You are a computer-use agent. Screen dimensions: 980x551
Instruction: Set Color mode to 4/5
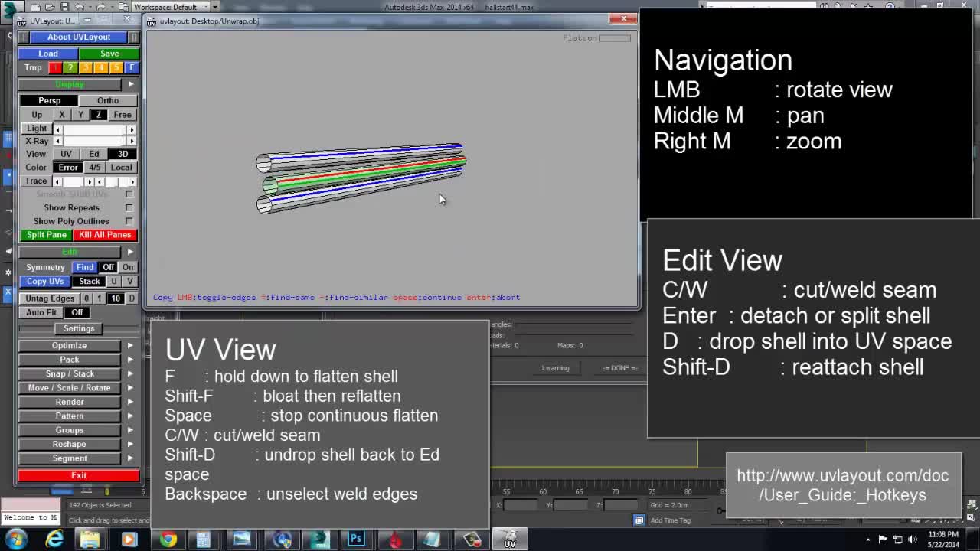pyautogui.click(x=94, y=168)
